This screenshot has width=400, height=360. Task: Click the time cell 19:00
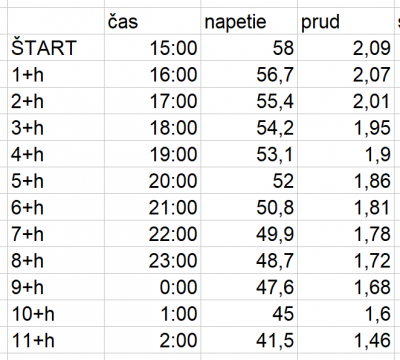point(152,154)
